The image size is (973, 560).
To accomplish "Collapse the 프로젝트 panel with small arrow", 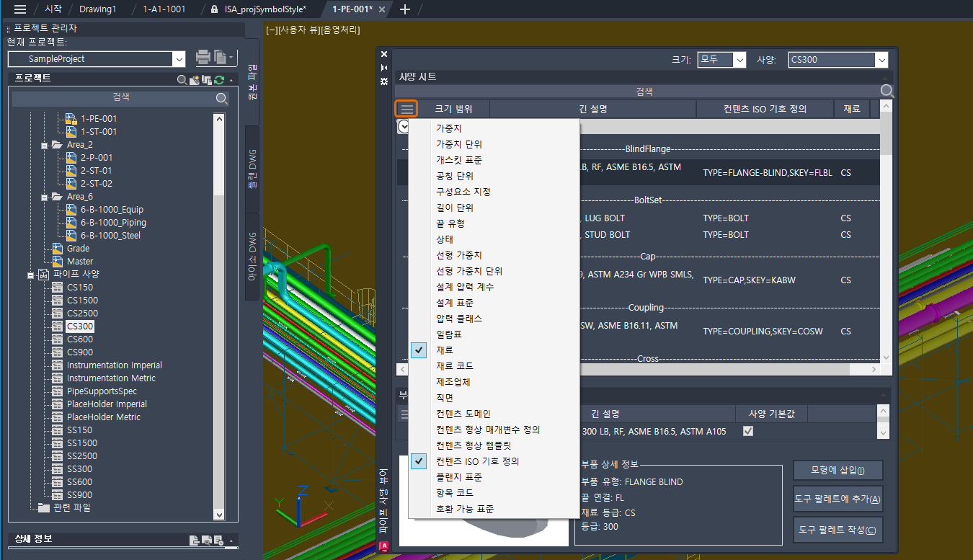I will (x=231, y=80).
